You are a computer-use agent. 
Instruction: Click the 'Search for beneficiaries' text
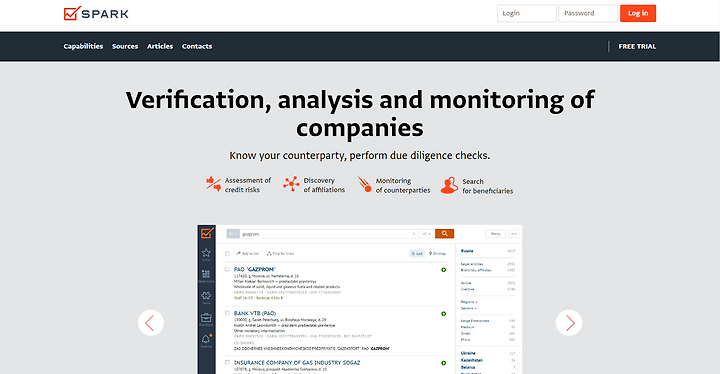(x=487, y=186)
